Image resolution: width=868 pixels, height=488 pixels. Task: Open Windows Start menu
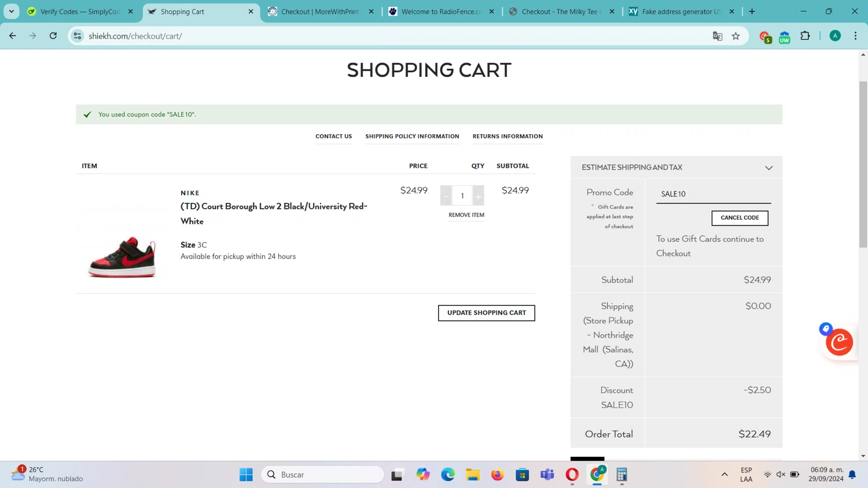246,475
